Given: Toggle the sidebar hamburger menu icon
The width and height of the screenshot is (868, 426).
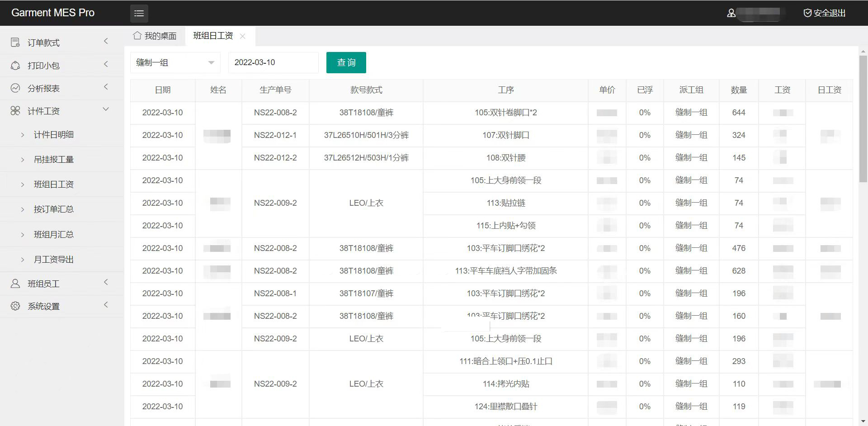Looking at the screenshot, I should coord(139,14).
